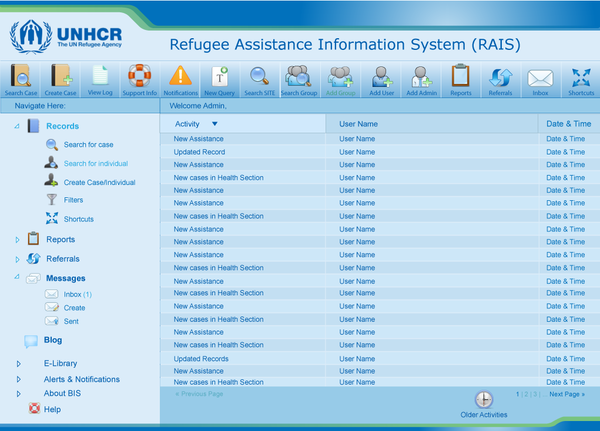The width and height of the screenshot is (600, 431).
Task: Sort by the Activity column dropdown arrow
Action: pyautogui.click(x=215, y=124)
